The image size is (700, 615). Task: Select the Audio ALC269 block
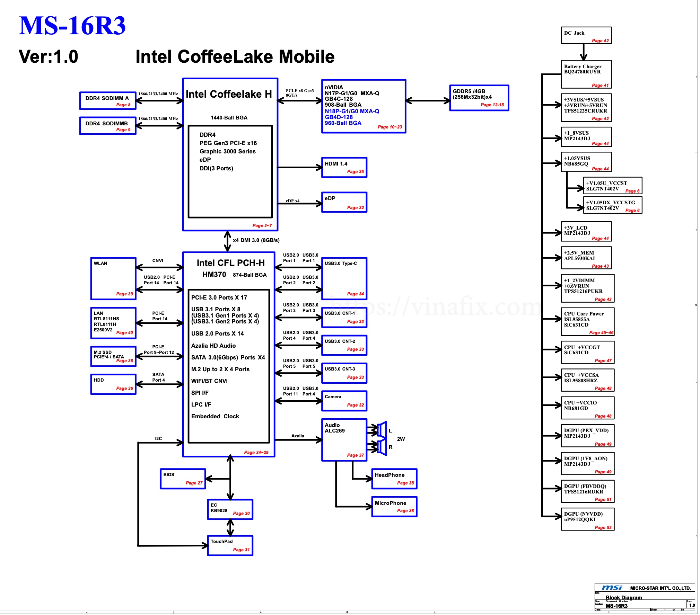[x=345, y=440]
